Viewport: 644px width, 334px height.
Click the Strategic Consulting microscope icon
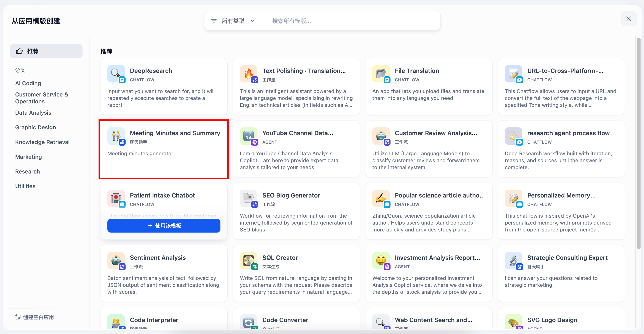click(x=513, y=261)
